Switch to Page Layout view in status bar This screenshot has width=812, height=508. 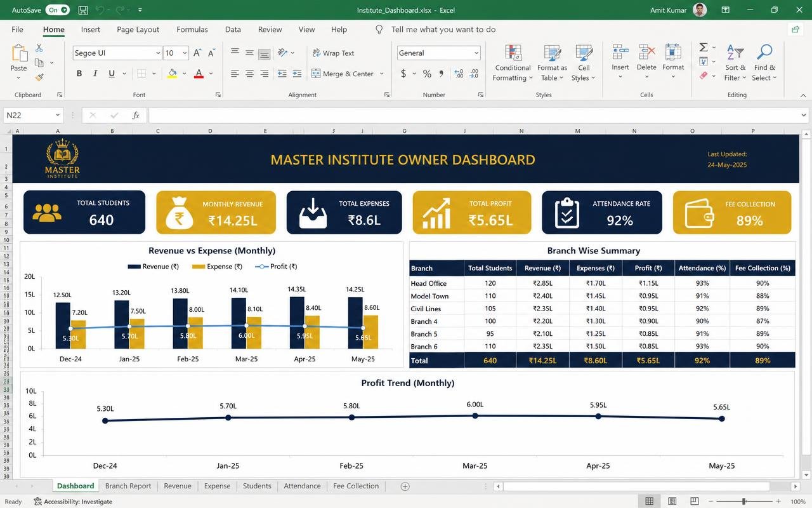672,502
